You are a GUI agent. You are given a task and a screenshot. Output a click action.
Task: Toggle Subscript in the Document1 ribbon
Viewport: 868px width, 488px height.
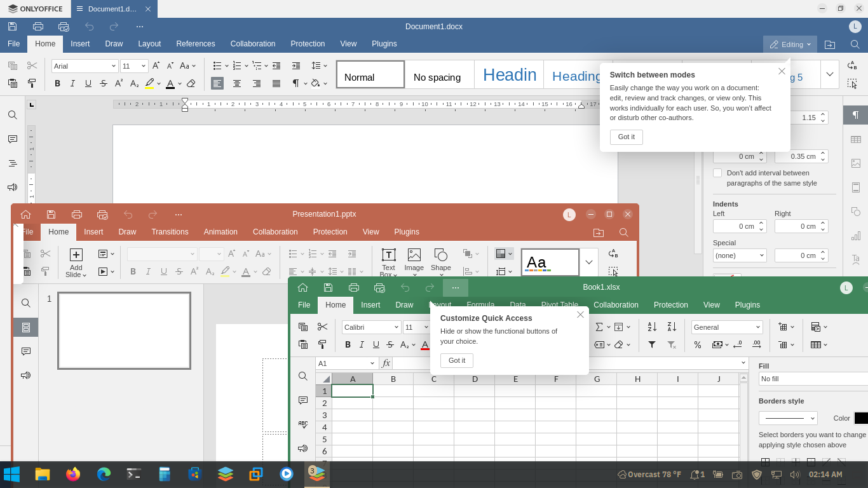(135, 83)
